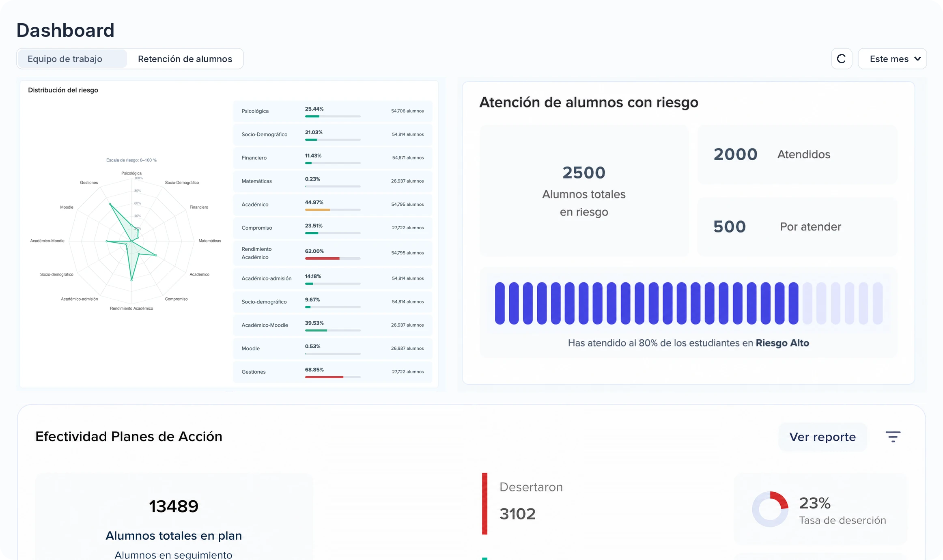
Task: Click the Psicológica 25.44% progress bar
Action: click(333, 116)
